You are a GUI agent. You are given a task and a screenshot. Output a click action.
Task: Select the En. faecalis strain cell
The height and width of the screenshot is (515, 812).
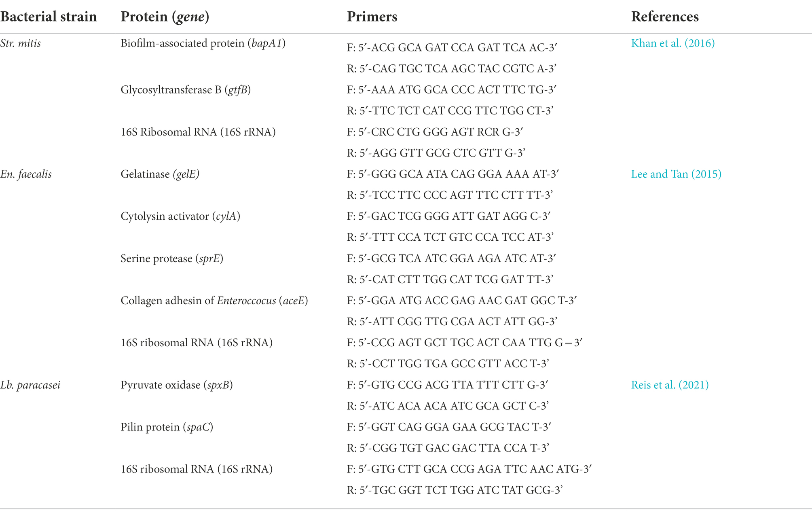point(26,174)
